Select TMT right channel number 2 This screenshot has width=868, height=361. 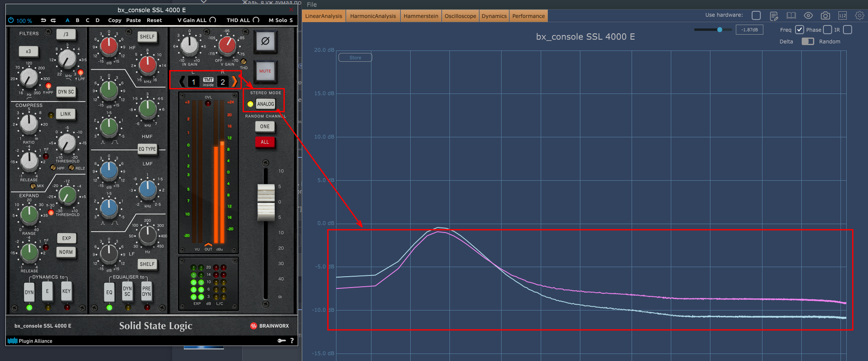click(x=223, y=82)
